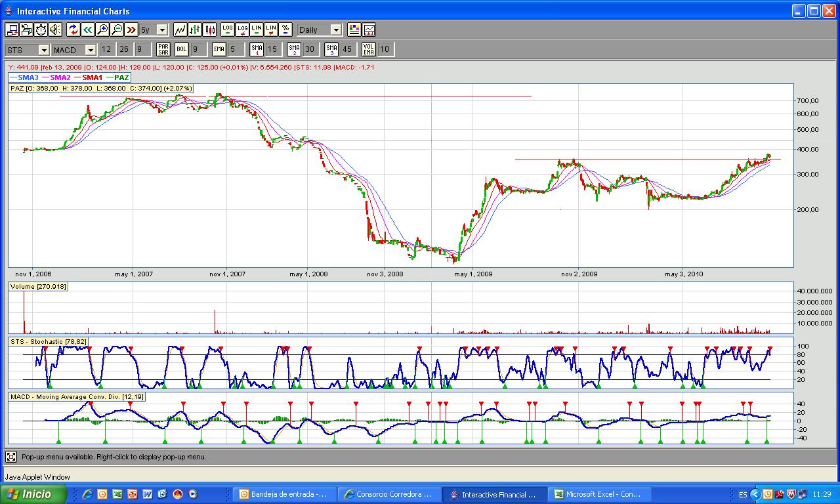The image size is (840, 504).
Task: Click the EMA period field showing 5
Action: tap(236, 49)
